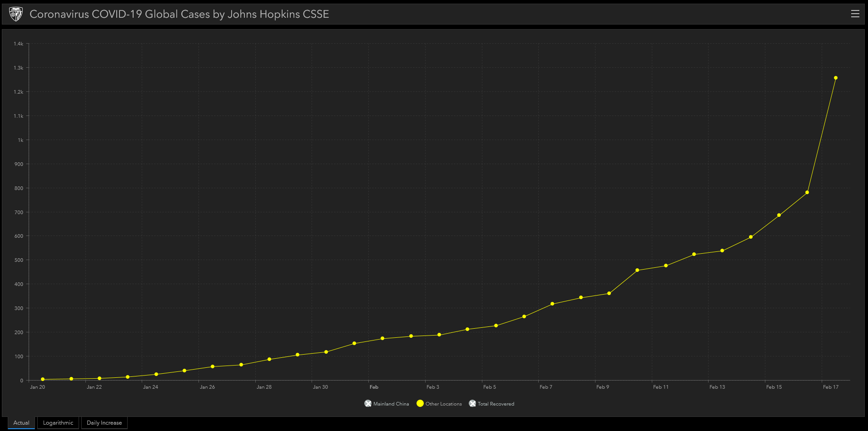Open the Daily Increase tab

[104, 423]
